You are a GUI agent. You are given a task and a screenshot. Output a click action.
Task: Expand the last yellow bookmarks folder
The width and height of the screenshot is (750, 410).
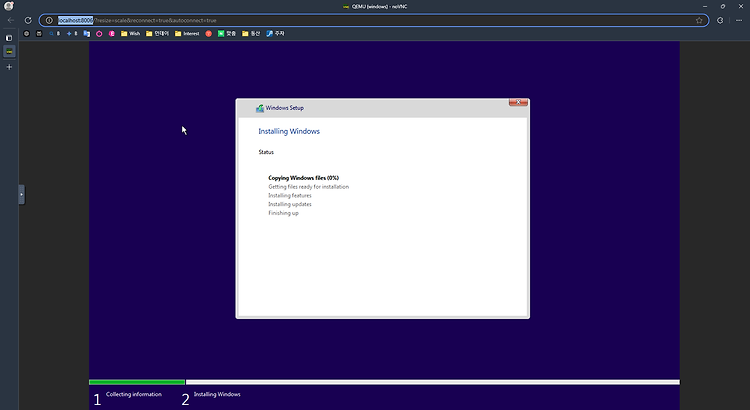[251, 33]
